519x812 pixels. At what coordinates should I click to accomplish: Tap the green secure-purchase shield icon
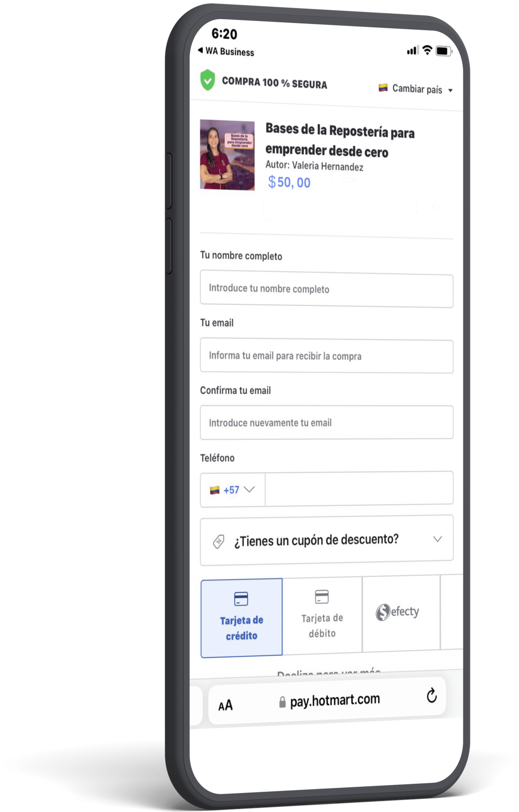(207, 80)
